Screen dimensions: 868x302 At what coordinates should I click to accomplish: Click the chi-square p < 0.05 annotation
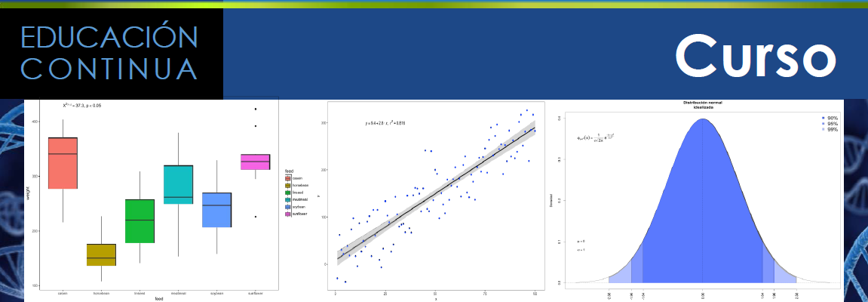click(x=82, y=105)
